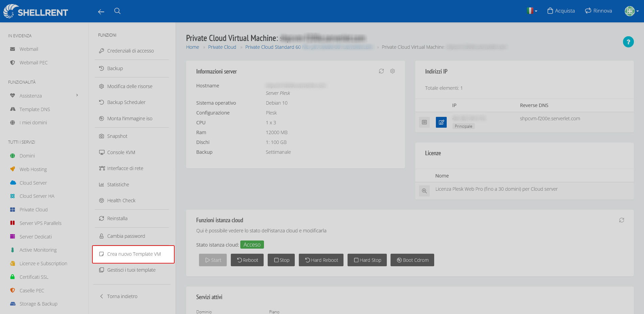This screenshot has width=644, height=314.
Task: Open Template DNS in sidebar
Action: (35, 109)
